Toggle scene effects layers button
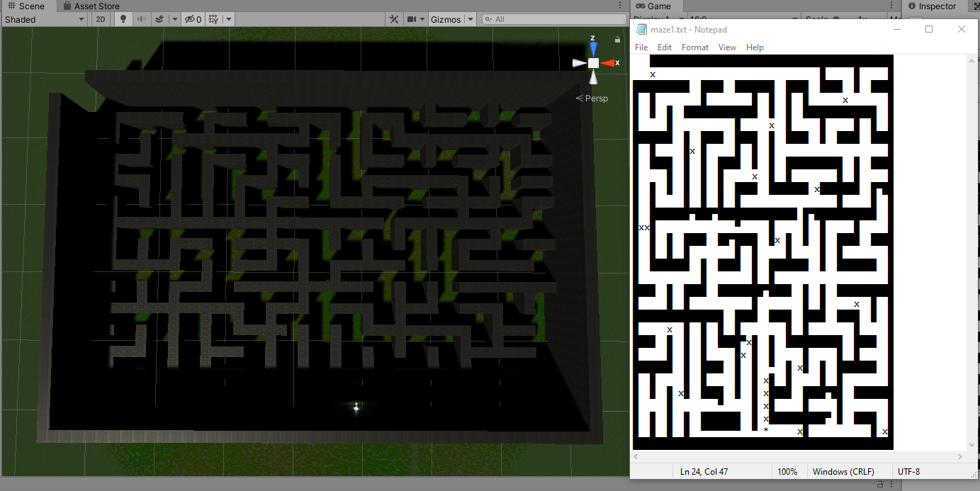Image resolution: width=980 pixels, height=491 pixels. tap(160, 20)
